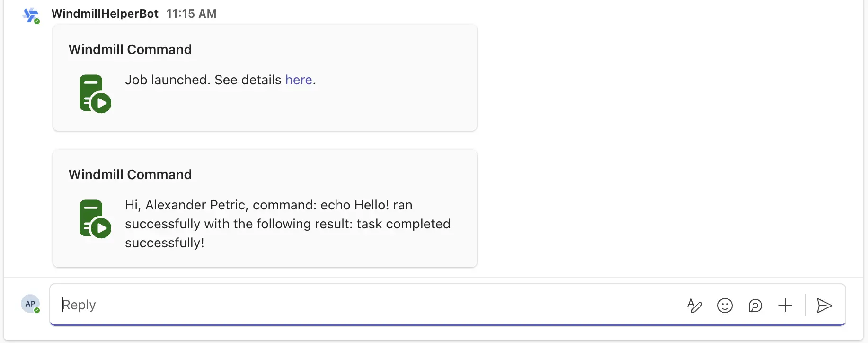868x343 pixels.
Task: Open the job details 'here' link
Action: click(298, 80)
